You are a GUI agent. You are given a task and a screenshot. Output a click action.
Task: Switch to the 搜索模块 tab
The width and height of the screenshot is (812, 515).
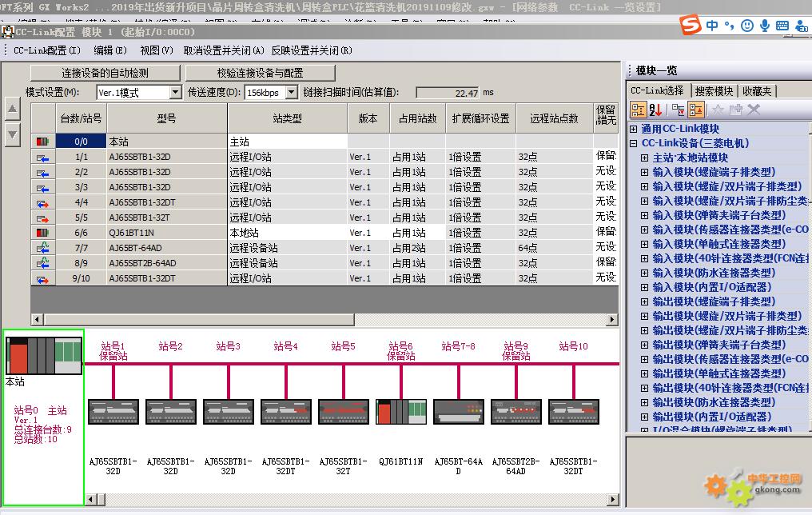click(714, 91)
